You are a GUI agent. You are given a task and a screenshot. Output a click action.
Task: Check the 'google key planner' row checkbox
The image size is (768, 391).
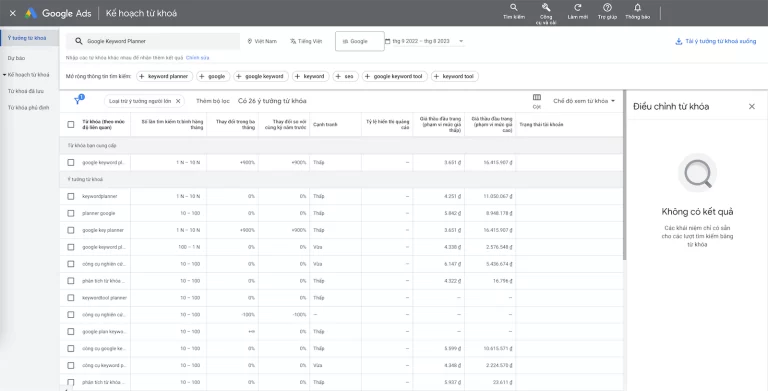pos(71,230)
